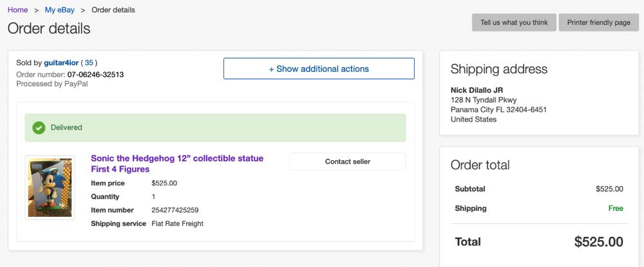Open the Printer friendly page
Image resolution: width=644 pixels, height=267 pixels.
coord(598,23)
